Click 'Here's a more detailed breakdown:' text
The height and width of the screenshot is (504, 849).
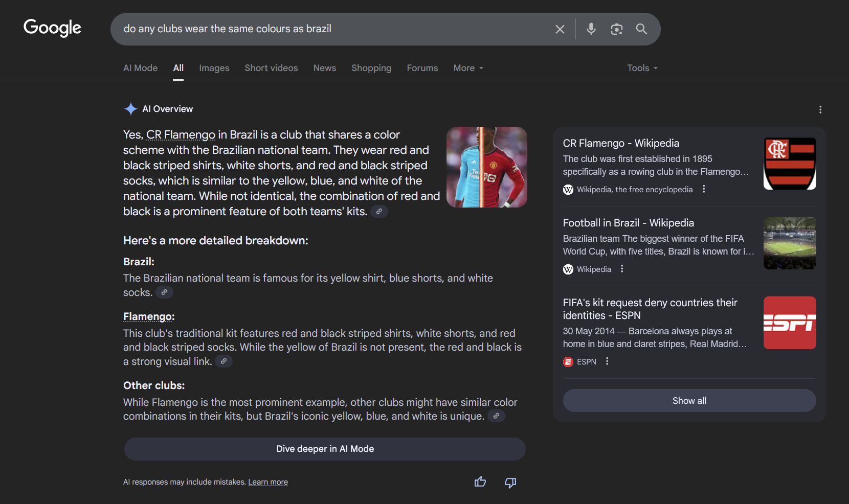click(216, 241)
